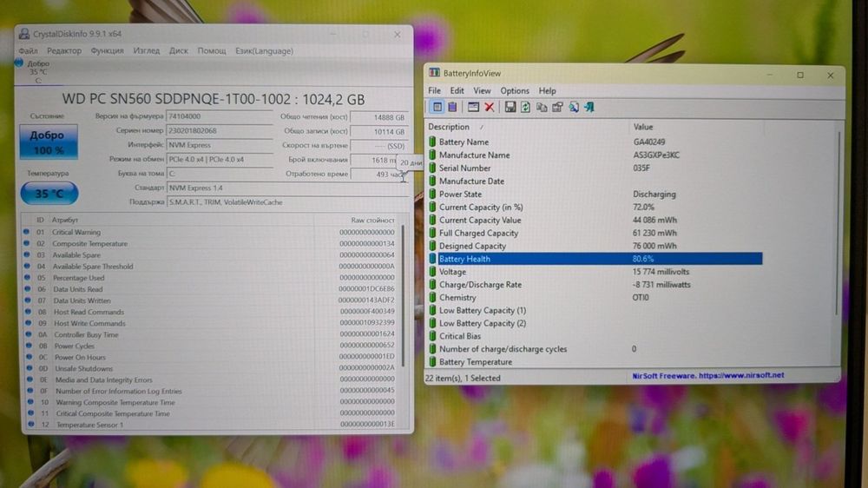The height and width of the screenshot is (488, 868).
Task: Select the Full Charged Capacity row
Action: pyautogui.click(x=595, y=234)
